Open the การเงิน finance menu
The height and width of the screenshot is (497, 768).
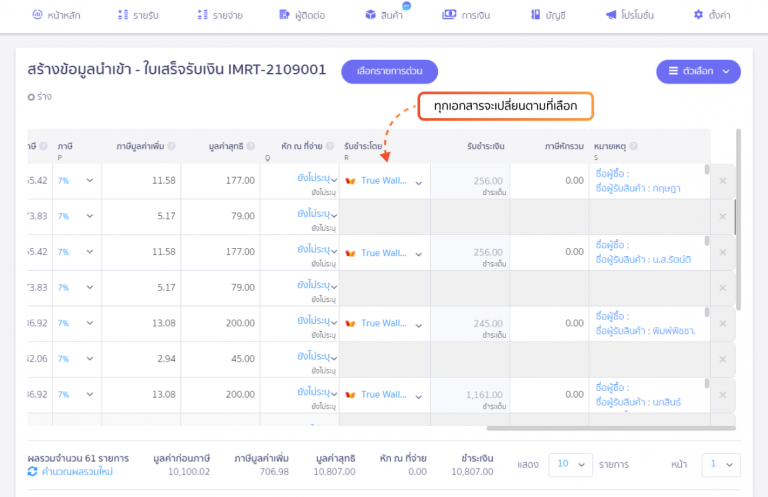click(x=466, y=15)
